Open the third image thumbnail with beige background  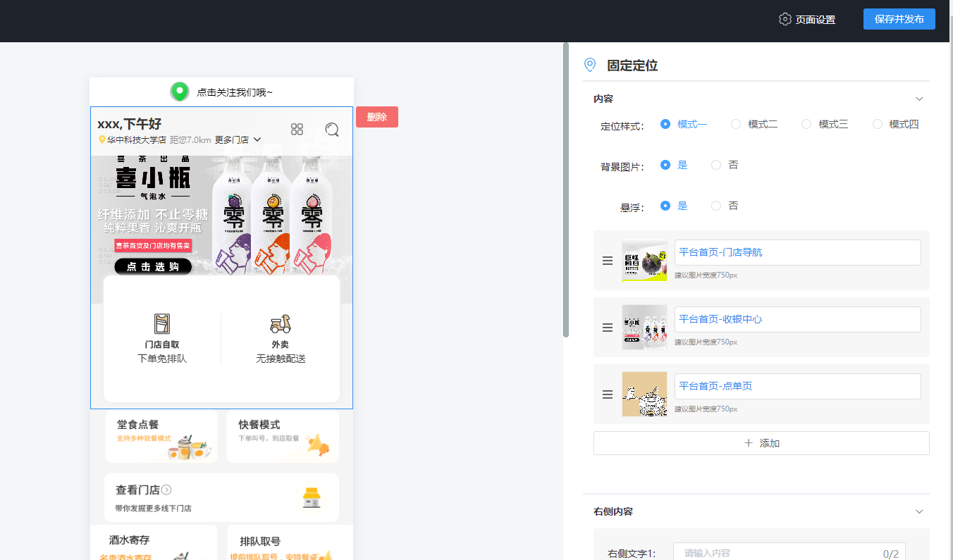pos(644,394)
